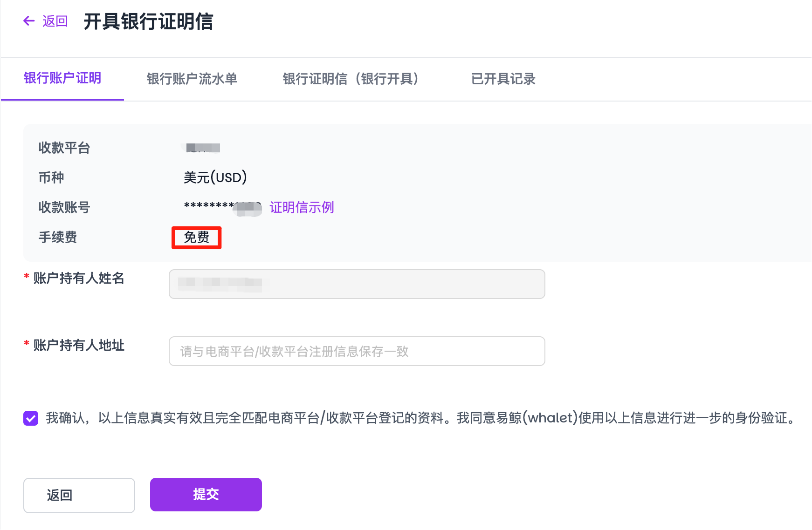The height and width of the screenshot is (530, 812).
Task: Switch to the 银行账户证明 tab
Action: [62, 79]
